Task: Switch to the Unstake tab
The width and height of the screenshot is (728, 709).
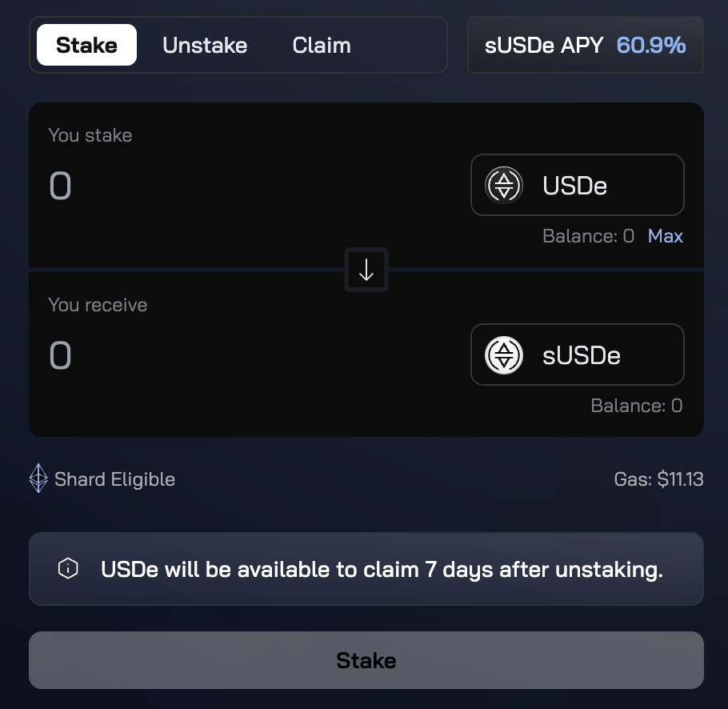Action: click(x=205, y=45)
